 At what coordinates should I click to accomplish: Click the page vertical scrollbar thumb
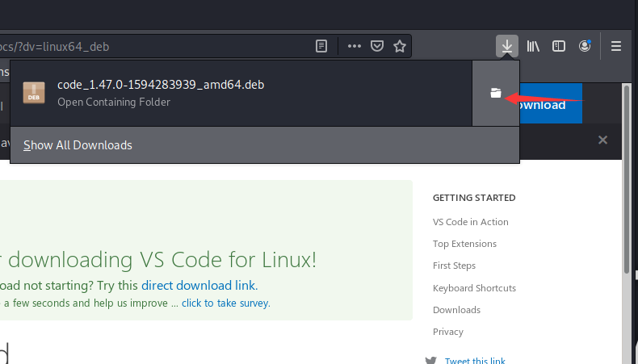click(627, 179)
